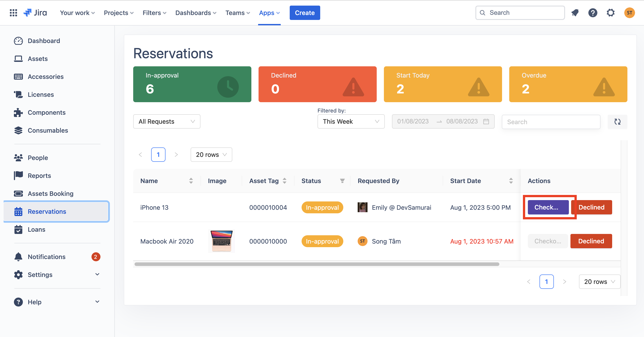Click the Macbook Air 2020 thumbnail image
The image size is (644, 337).
(x=221, y=241)
